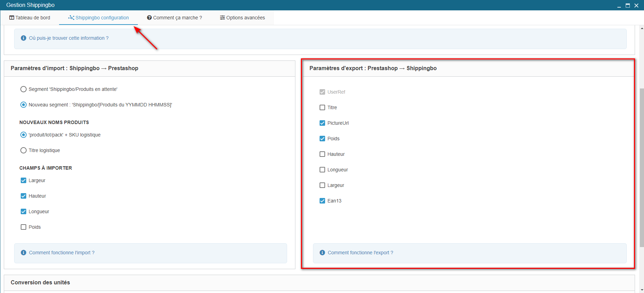Image resolution: width=644 pixels, height=293 pixels.
Task: Uncheck Longueur in champs à importer
Action: [23, 211]
